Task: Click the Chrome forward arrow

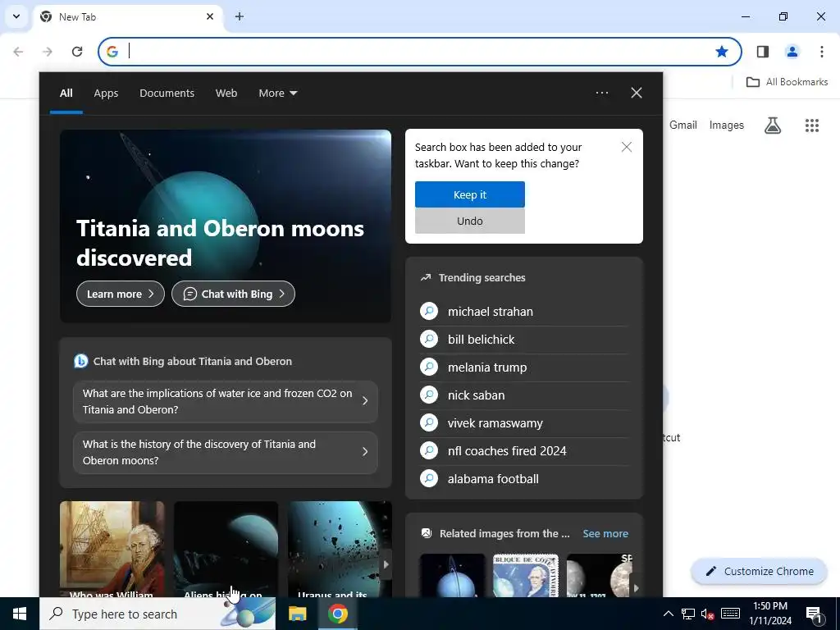Action: 48,52
